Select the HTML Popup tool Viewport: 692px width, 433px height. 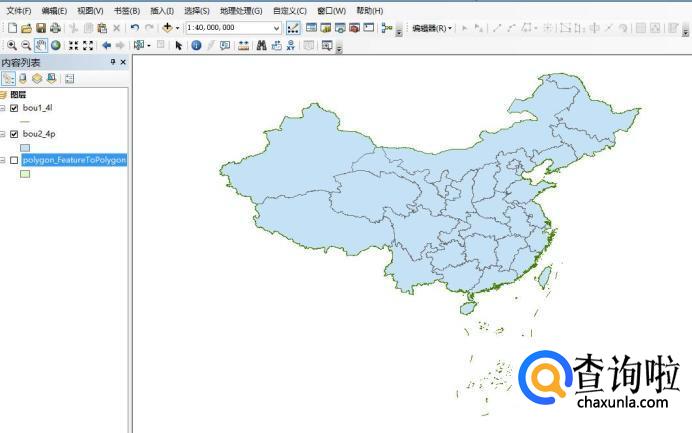click(225, 45)
